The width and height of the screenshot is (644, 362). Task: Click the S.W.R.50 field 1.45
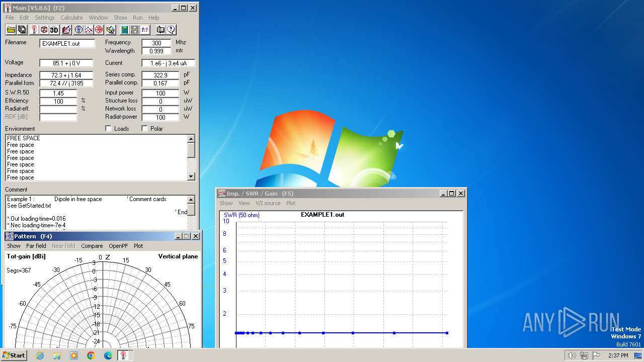pyautogui.click(x=58, y=94)
